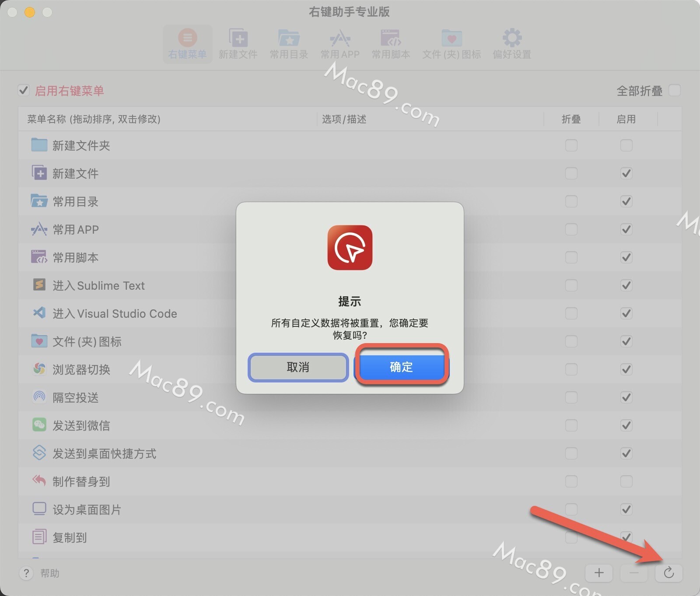
Task: Click the plus add button
Action: pyautogui.click(x=599, y=573)
